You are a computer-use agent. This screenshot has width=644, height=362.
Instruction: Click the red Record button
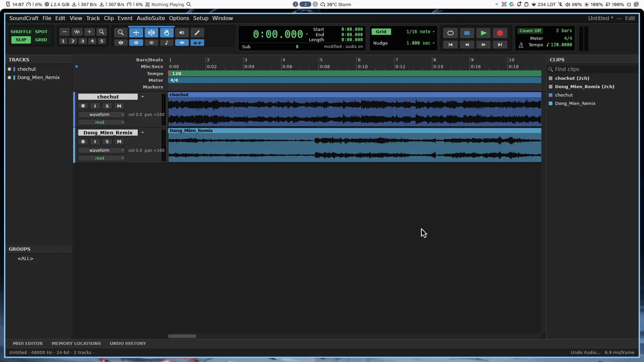pos(500,33)
